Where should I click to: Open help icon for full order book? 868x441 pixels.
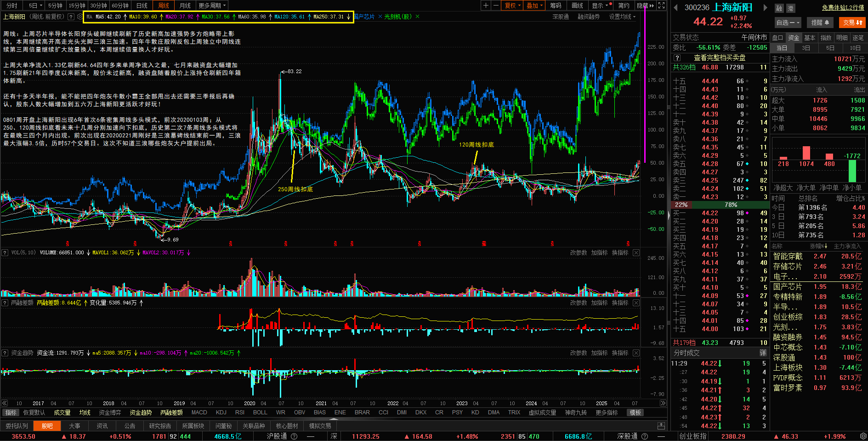point(677,58)
